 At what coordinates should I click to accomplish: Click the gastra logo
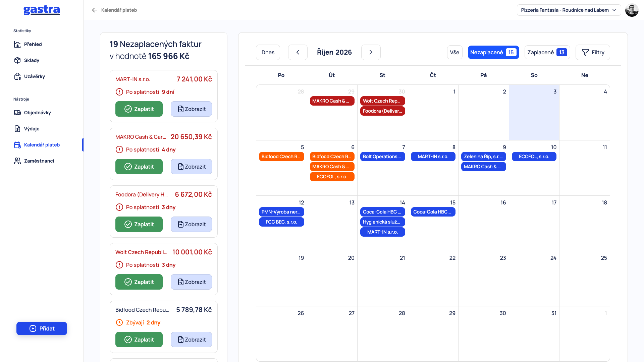(42, 10)
